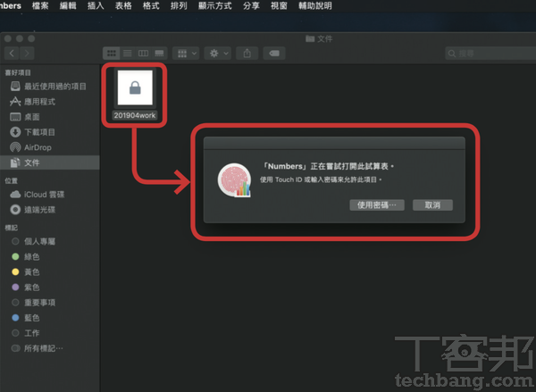The image size is (536, 392).
Task: Open the 分享 menu
Action: click(x=251, y=5)
